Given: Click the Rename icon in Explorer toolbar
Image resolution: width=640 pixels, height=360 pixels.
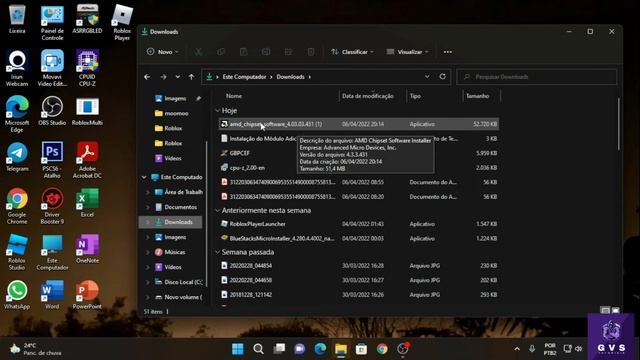Looking at the screenshot, I should pyautogui.click(x=266, y=52).
